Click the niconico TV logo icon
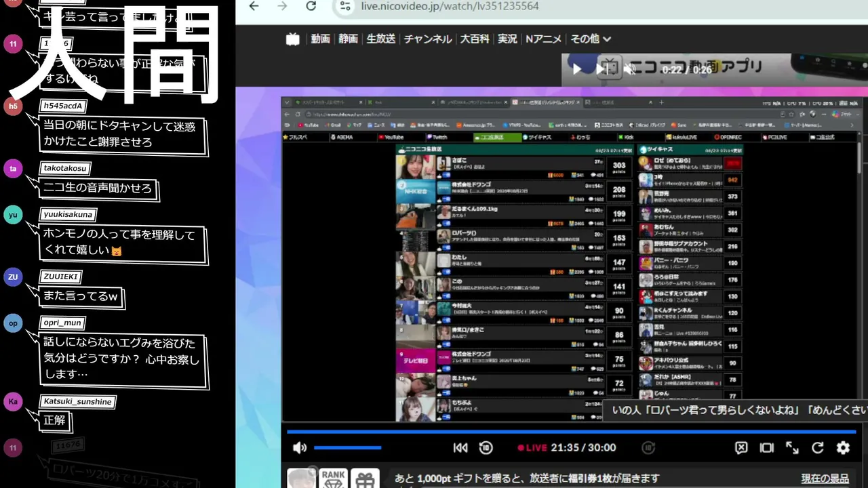The image size is (868, 488). (x=292, y=39)
